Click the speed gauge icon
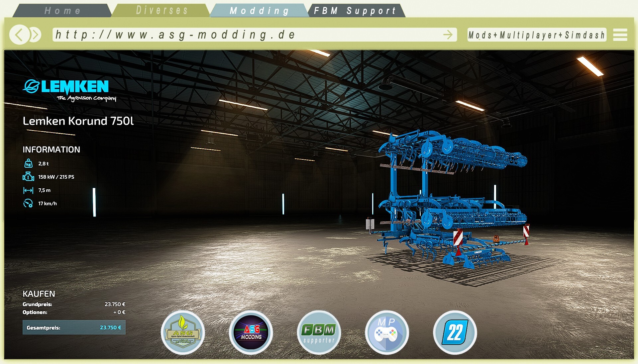The height and width of the screenshot is (364, 638). click(x=28, y=203)
